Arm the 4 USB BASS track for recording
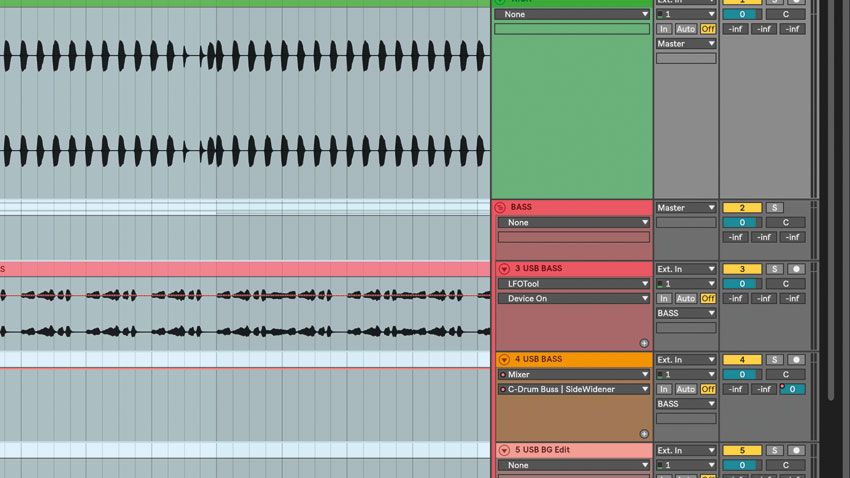Image resolution: width=850 pixels, height=478 pixels. 796,359
